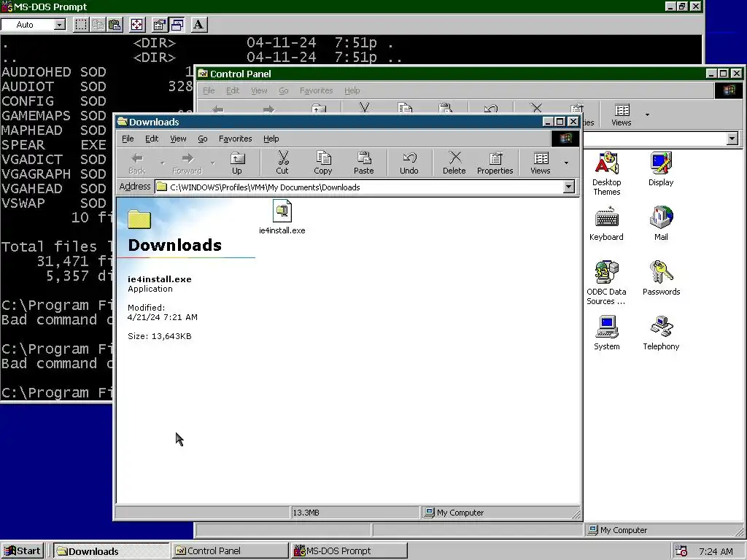This screenshot has width=747, height=560.
Task: Open Views dropdown arrow in Control Panel
Action: pyautogui.click(x=647, y=114)
